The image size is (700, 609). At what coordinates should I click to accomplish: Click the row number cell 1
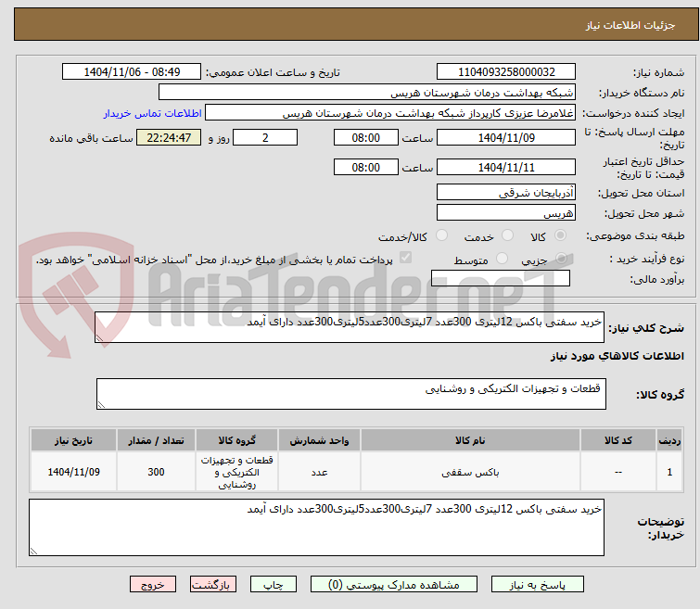[x=669, y=473]
